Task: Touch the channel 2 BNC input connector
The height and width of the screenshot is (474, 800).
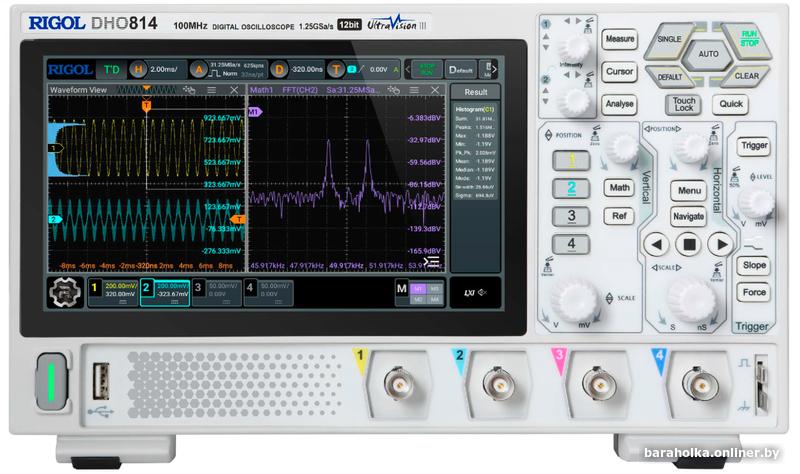Action: pyautogui.click(x=499, y=385)
